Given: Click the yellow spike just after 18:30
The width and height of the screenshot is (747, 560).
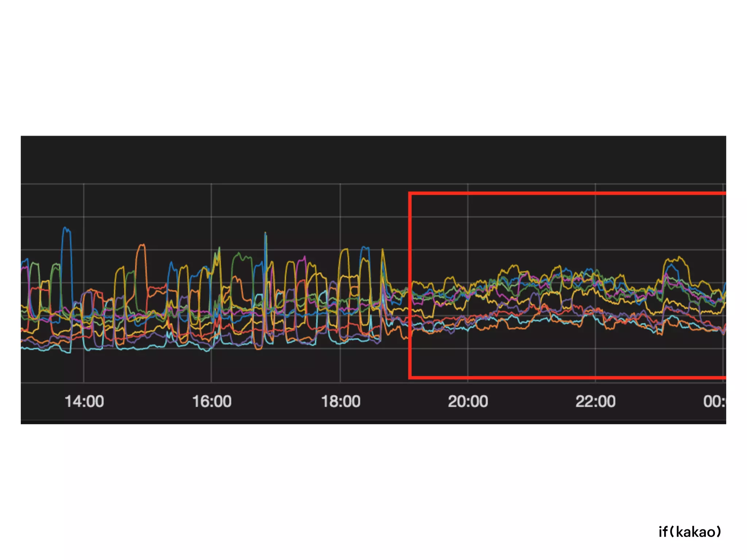Looking at the screenshot, I should click(x=382, y=250).
